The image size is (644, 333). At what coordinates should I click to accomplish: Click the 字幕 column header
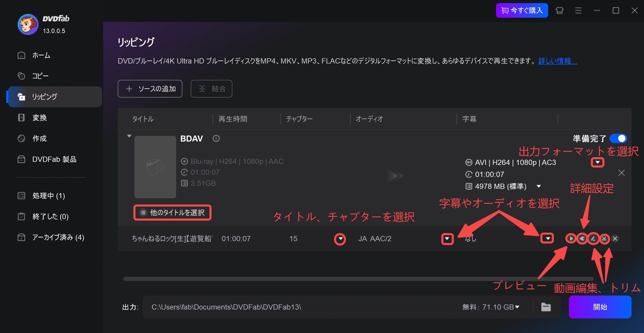point(469,119)
